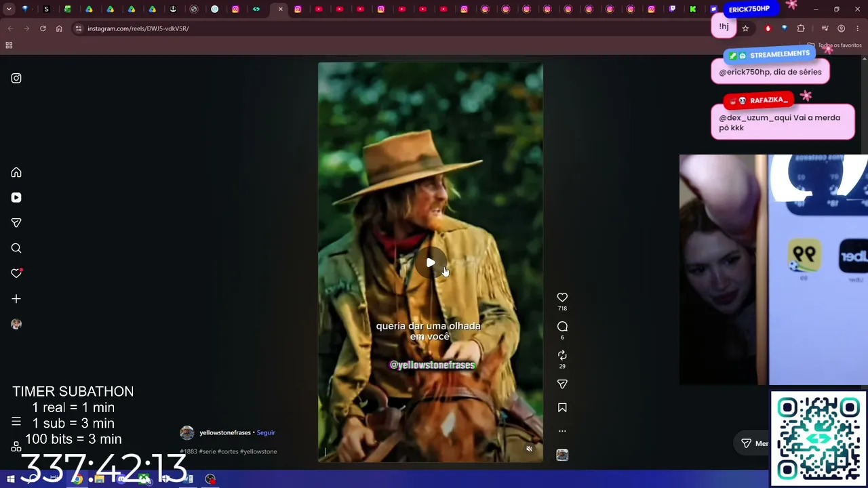This screenshot has width=868, height=488.
Task: Open Instagram home via logo
Action: click(16, 78)
